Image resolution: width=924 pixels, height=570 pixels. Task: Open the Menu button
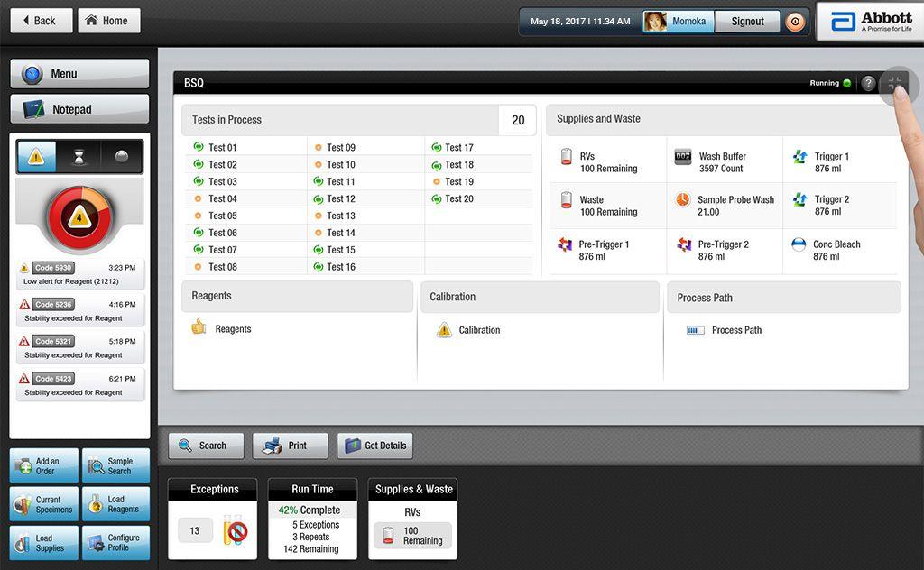(x=79, y=74)
